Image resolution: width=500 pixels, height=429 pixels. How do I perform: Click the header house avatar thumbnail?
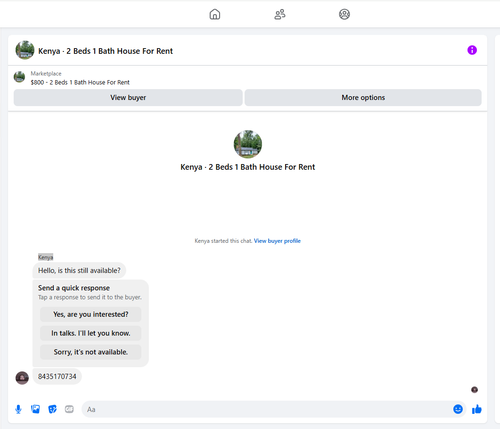25,50
